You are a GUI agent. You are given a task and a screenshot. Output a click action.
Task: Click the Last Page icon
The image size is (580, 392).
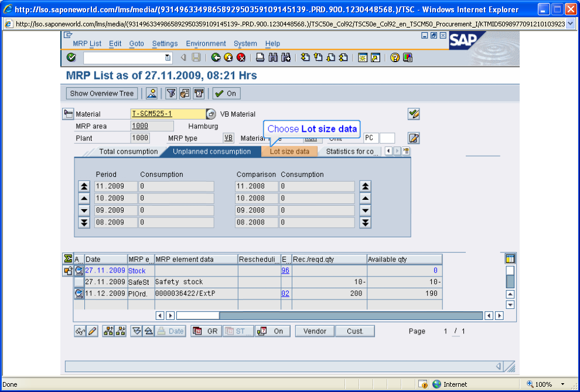coord(343,57)
